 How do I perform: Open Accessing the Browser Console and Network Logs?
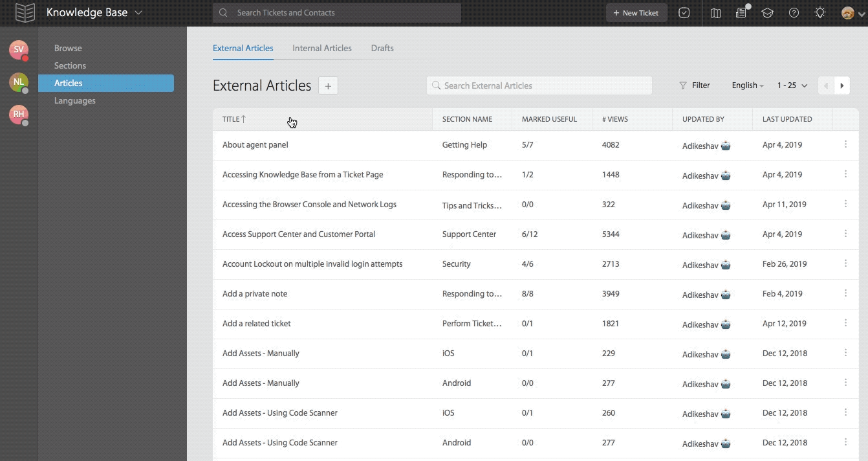(x=309, y=205)
